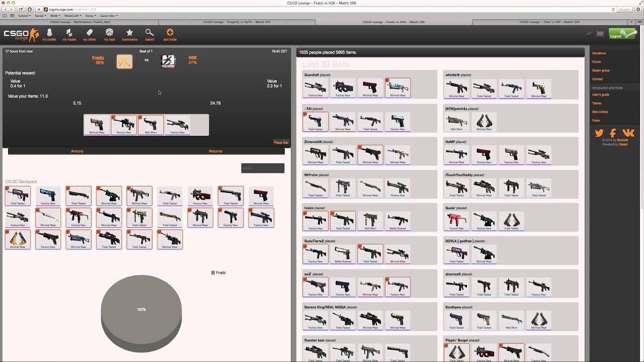The image size is (644, 362).
Task: Expand the MineCraft bookmarks folder
Action: click(73, 16)
